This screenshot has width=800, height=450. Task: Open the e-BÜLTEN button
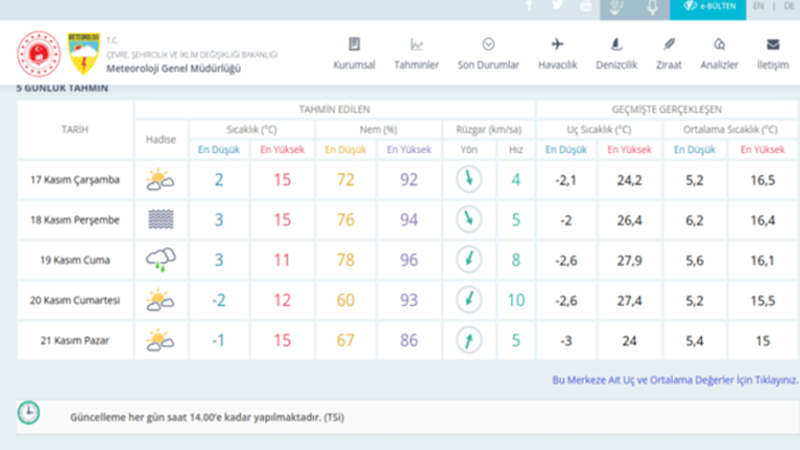pyautogui.click(x=710, y=6)
